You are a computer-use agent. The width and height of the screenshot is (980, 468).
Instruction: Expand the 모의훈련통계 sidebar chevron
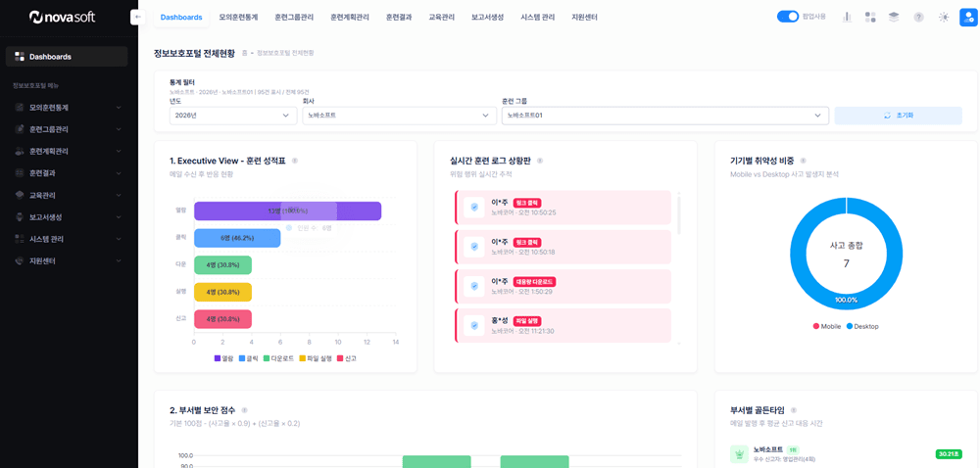pos(119,108)
